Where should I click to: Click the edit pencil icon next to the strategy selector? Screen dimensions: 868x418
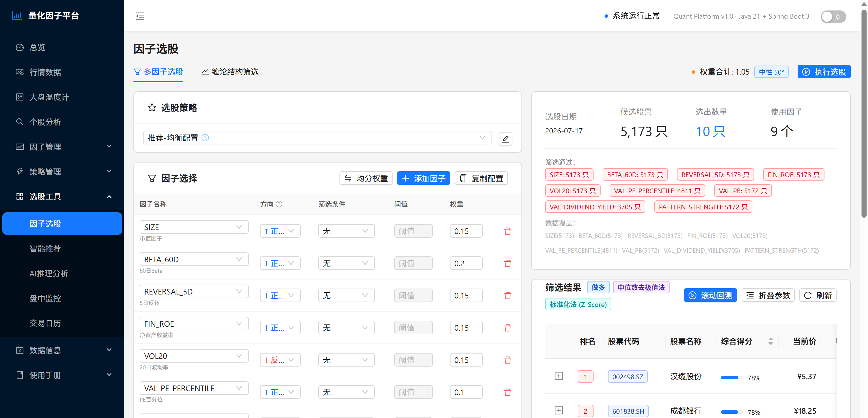[505, 138]
